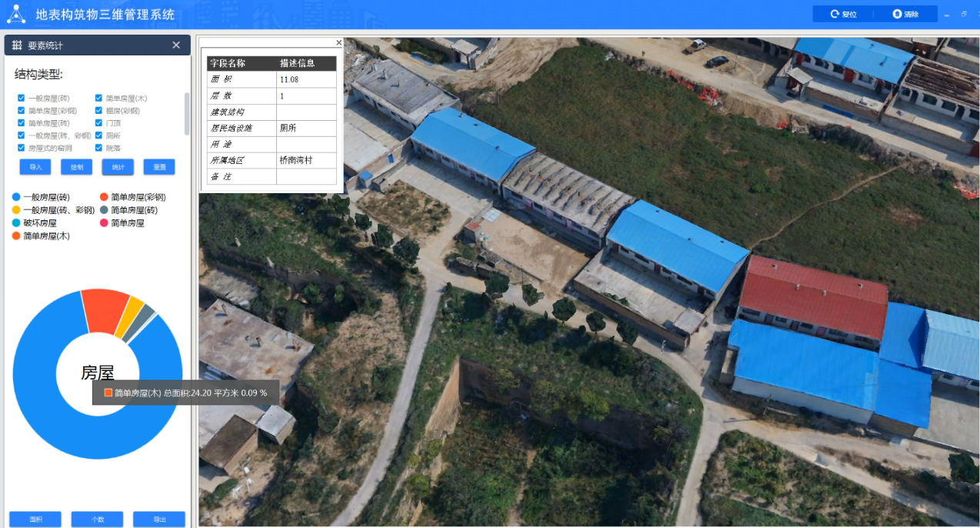Click the structure type list scrollbar

point(186,114)
